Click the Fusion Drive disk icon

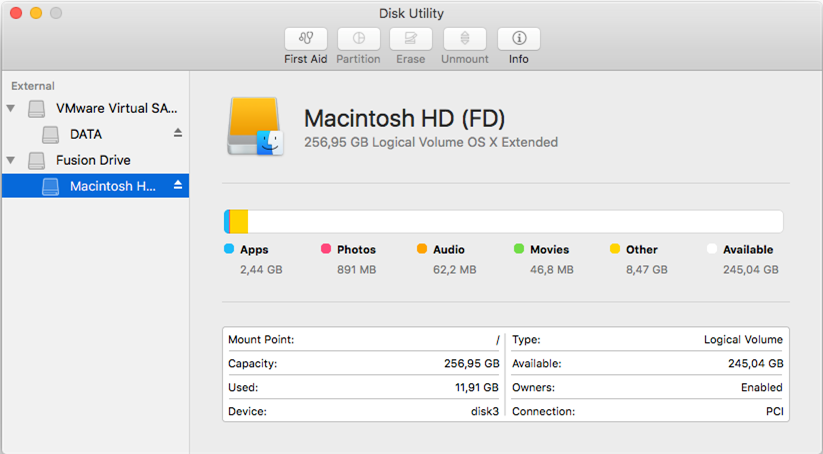click(36, 161)
